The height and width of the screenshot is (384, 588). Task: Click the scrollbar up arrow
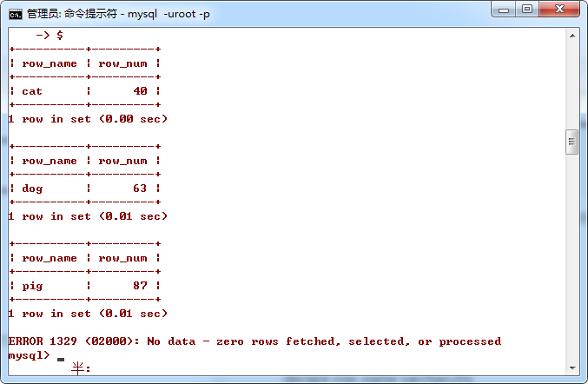[572, 36]
